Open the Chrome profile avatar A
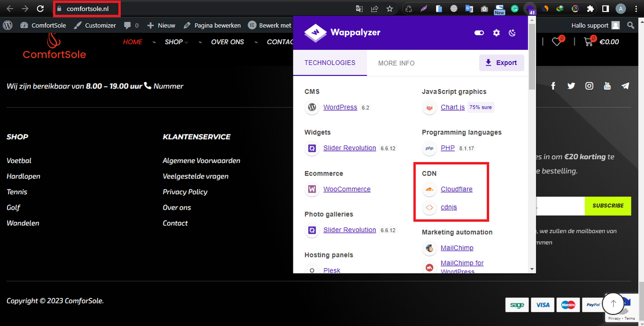The image size is (644, 326). (x=621, y=9)
